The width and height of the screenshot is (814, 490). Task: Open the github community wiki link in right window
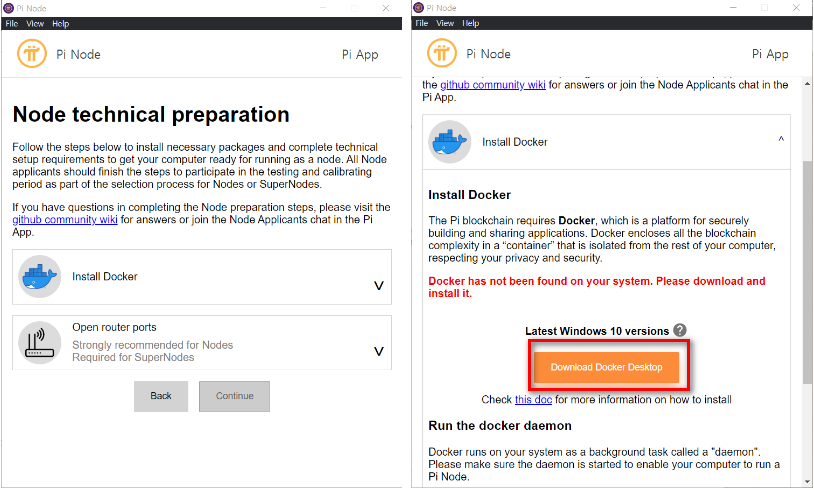[x=493, y=85]
